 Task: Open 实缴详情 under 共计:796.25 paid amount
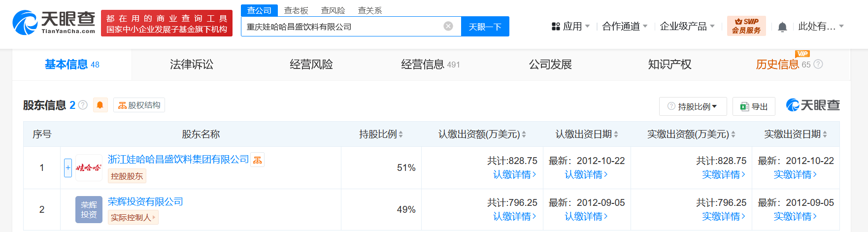[724, 216]
